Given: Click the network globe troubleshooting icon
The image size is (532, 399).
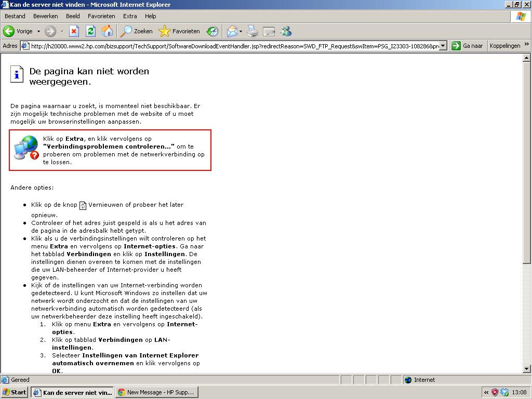Looking at the screenshot, I should [x=26, y=147].
